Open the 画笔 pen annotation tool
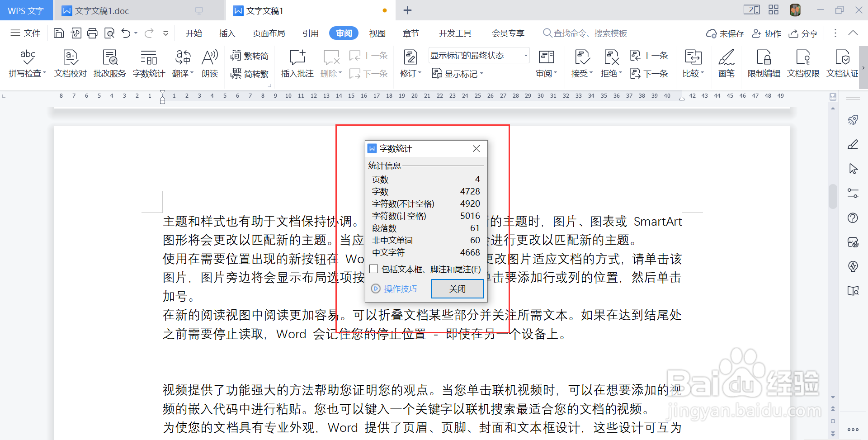Viewport: 868px width, 440px height. pyautogui.click(x=726, y=63)
